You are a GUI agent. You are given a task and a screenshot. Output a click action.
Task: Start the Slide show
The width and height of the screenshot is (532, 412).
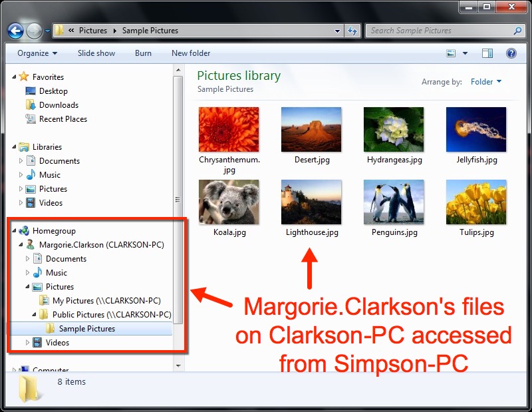point(96,53)
